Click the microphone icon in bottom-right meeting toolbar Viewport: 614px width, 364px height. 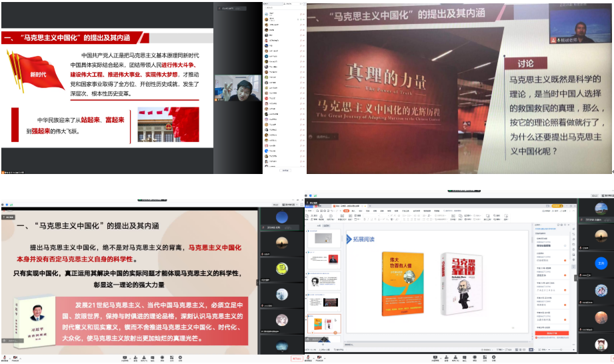pyautogui.click(x=309, y=357)
